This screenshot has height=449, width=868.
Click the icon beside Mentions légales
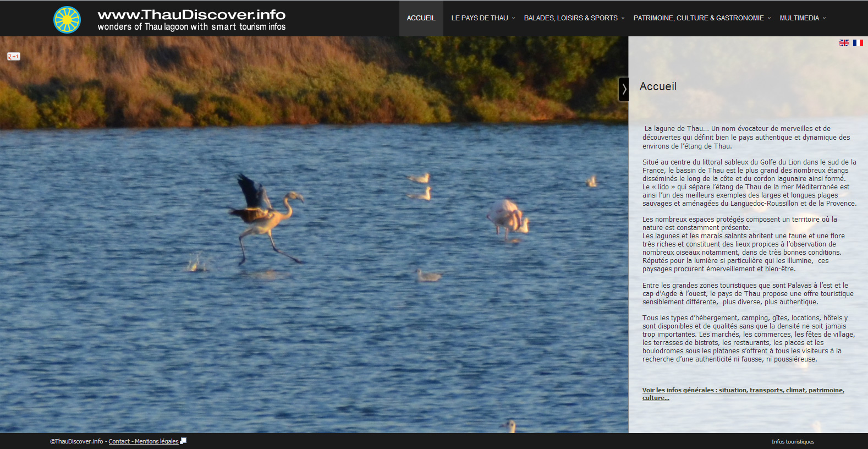(184, 441)
